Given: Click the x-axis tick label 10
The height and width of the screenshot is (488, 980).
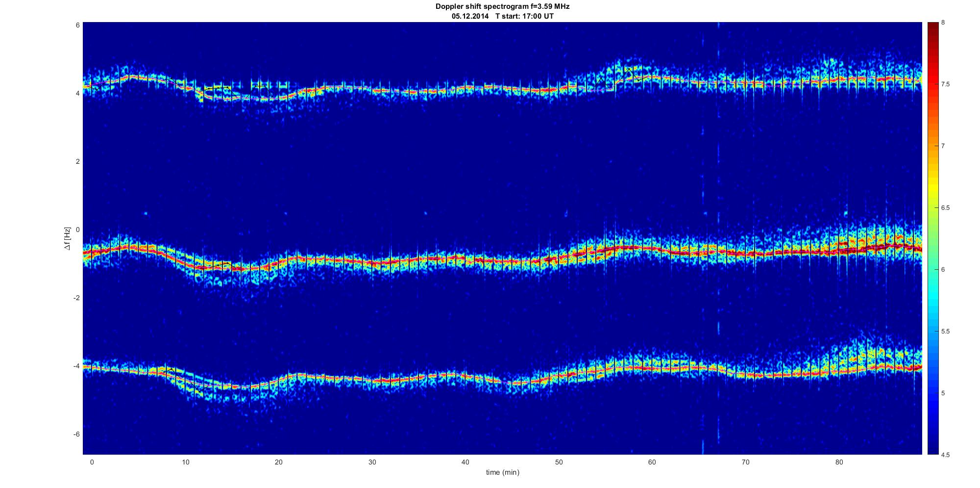Looking at the screenshot, I should (185, 462).
